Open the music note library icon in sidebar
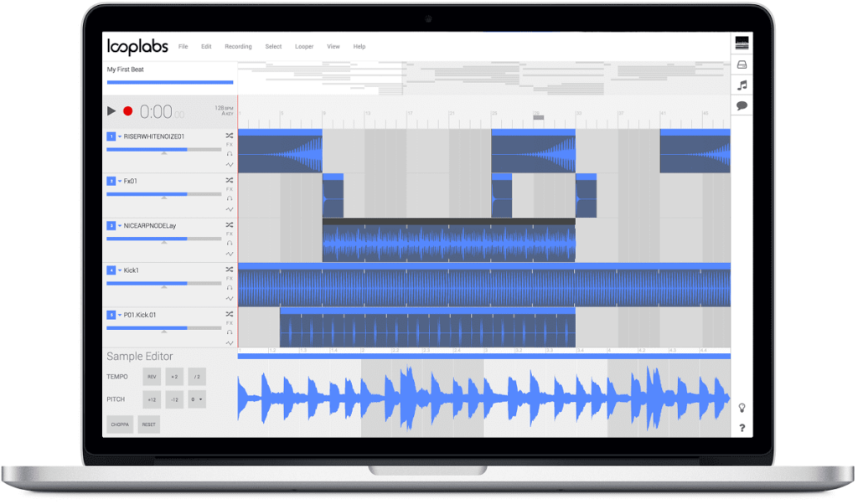 tap(742, 85)
